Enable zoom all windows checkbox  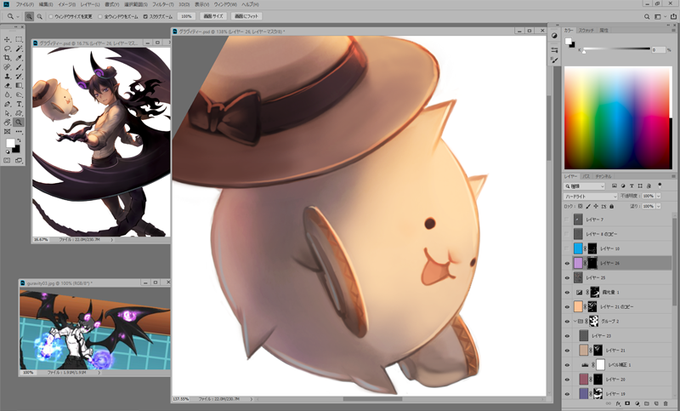100,16
